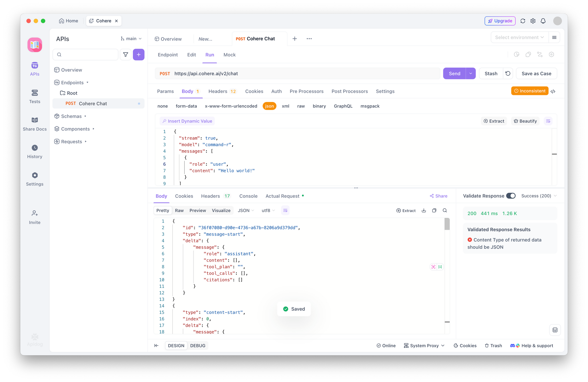This screenshot has height=382, width=588.
Task: Open the Headers 12 request tab
Action: pos(222,91)
